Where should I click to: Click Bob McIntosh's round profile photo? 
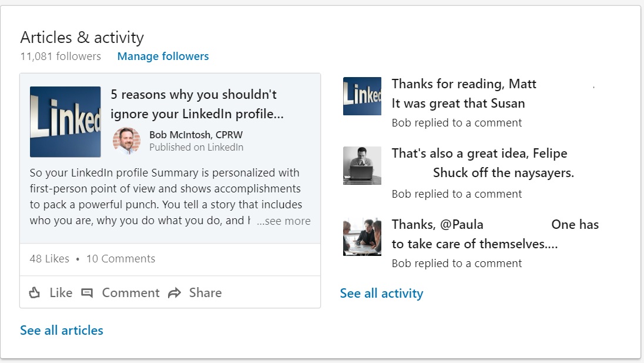point(126,141)
